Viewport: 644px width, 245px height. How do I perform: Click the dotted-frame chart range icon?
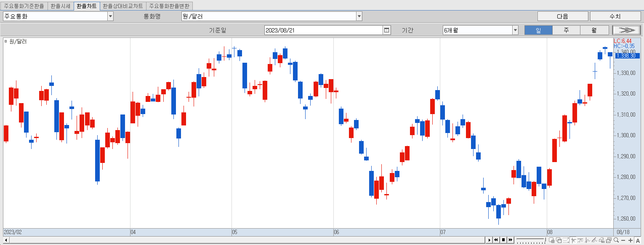566,240
